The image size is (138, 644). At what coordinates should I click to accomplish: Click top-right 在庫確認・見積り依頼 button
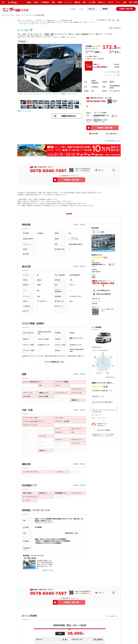(126, 9)
